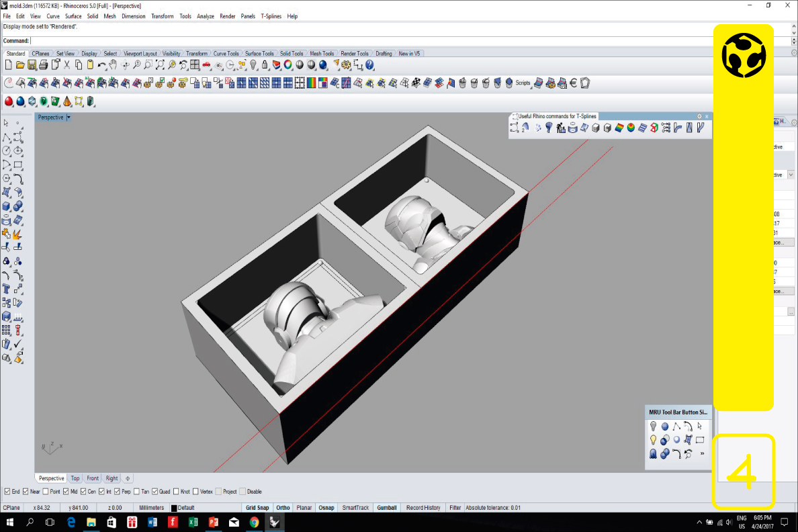Toggle Grid Snap in status bar

pyautogui.click(x=257, y=508)
